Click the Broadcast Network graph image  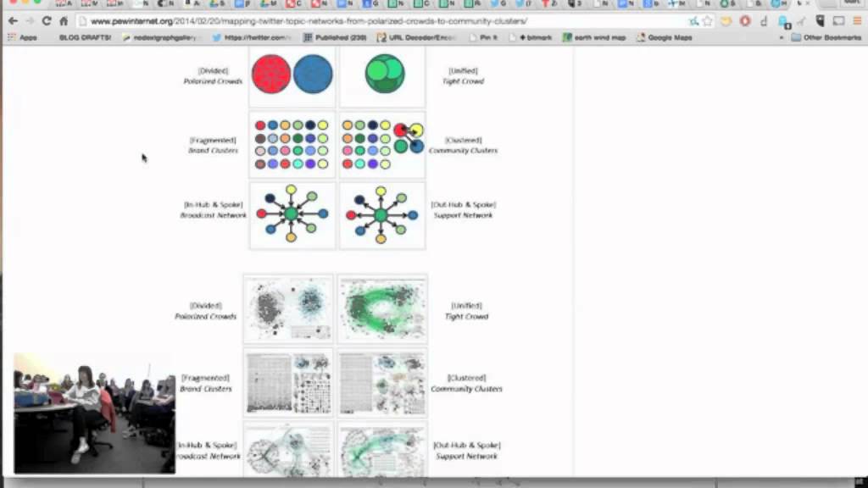coord(288,450)
